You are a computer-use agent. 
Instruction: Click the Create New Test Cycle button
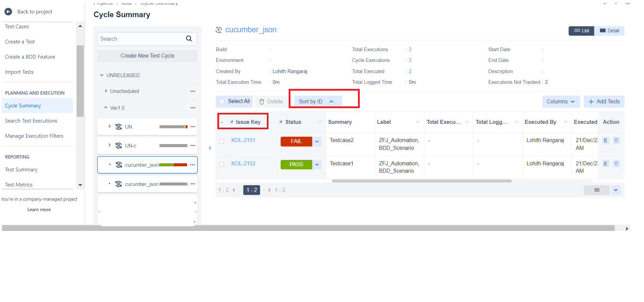(147, 56)
